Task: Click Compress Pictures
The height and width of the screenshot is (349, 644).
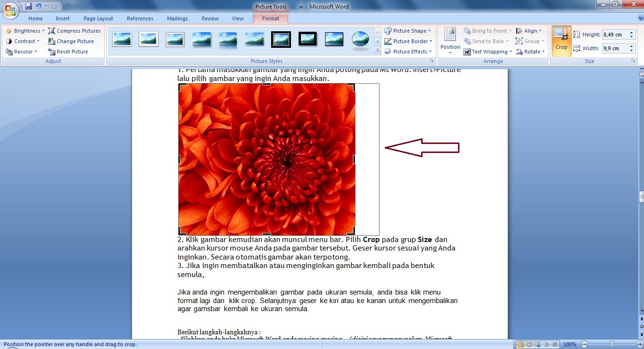Action: (x=74, y=31)
